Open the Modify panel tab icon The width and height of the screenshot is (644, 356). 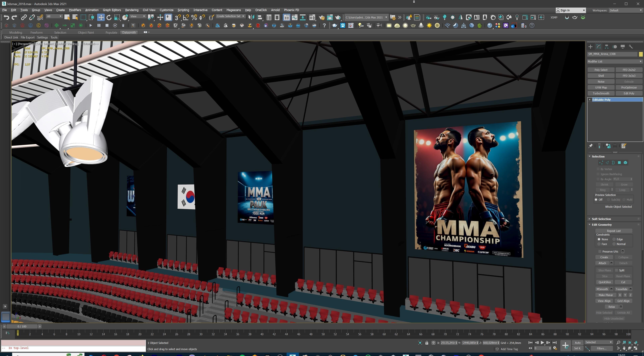click(x=599, y=47)
